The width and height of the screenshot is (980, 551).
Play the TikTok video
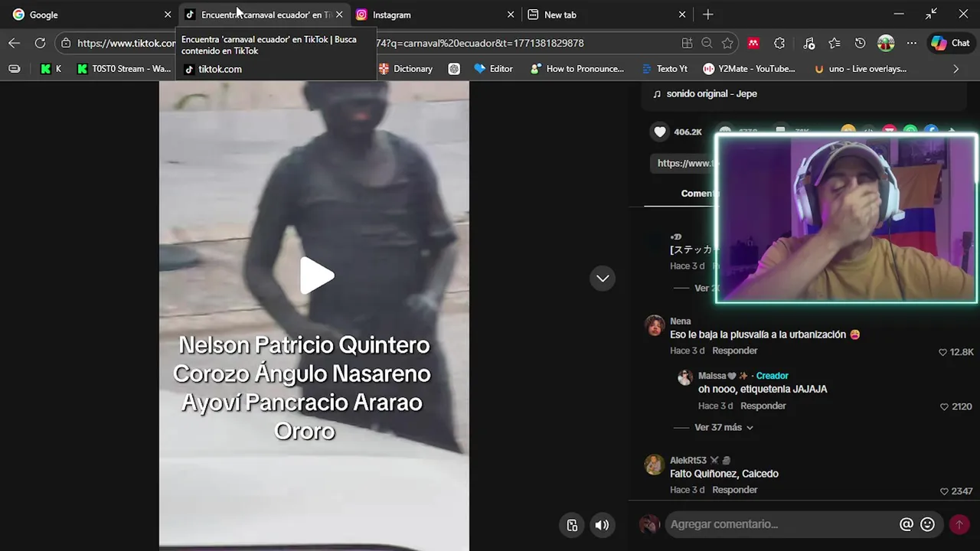tap(316, 275)
